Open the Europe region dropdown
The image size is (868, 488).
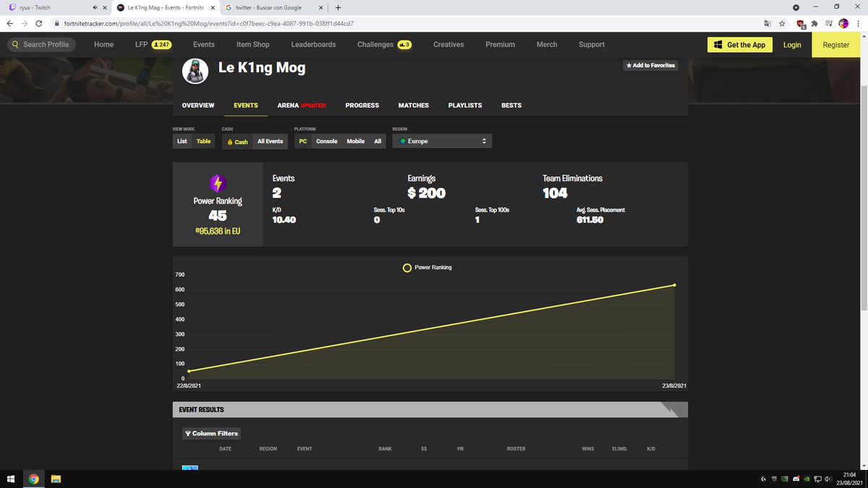click(443, 141)
